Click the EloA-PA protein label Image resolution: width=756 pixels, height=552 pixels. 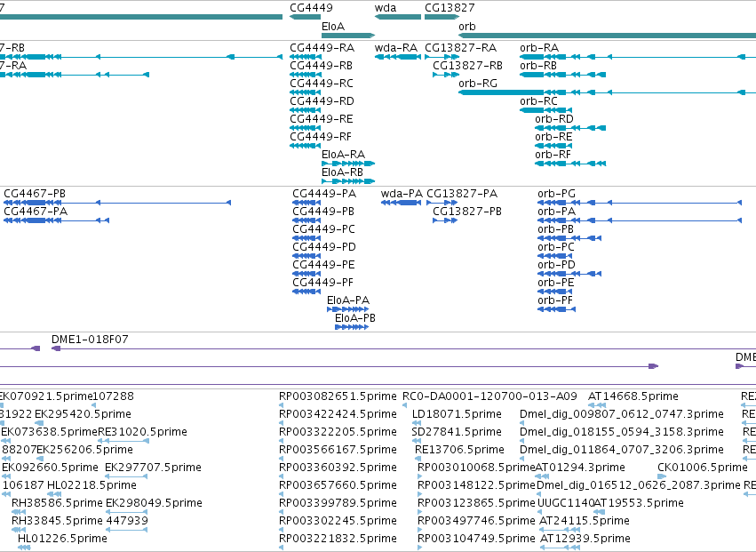[x=348, y=300]
